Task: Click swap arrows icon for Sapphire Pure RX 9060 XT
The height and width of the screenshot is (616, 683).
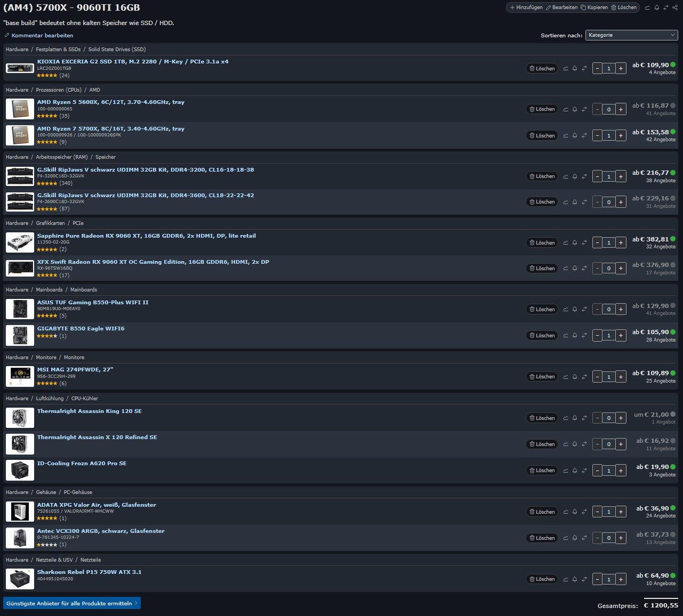Action: (584, 243)
